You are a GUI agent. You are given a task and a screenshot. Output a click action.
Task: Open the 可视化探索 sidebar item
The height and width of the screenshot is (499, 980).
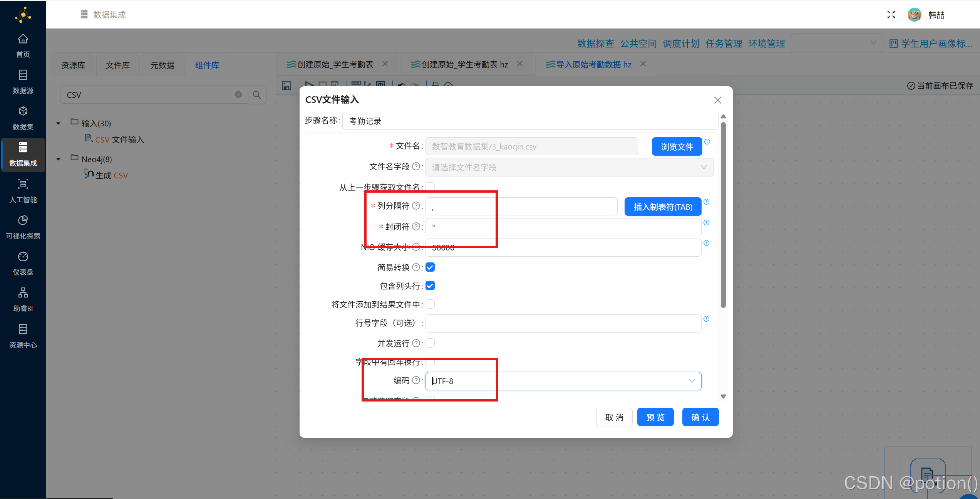pyautogui.click(x=23, y=227)
